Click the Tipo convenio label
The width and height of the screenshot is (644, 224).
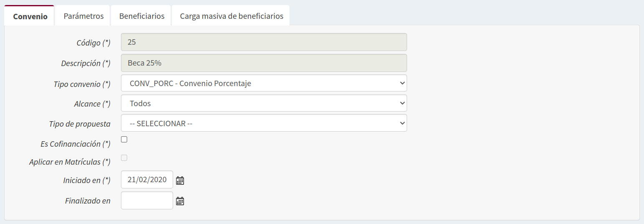pyautogui.click(x=82, y=84)
